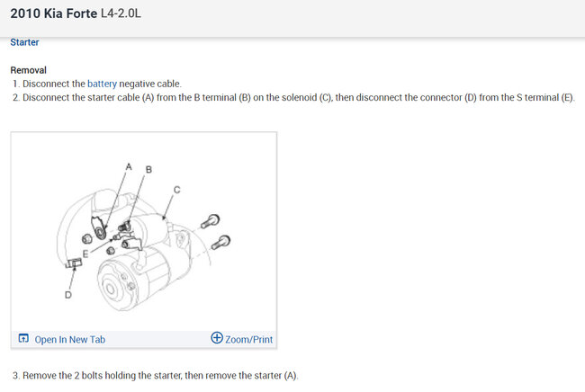Open diagram via Open In New Tab text
585x392 pixels.
[x=70, y=340]
